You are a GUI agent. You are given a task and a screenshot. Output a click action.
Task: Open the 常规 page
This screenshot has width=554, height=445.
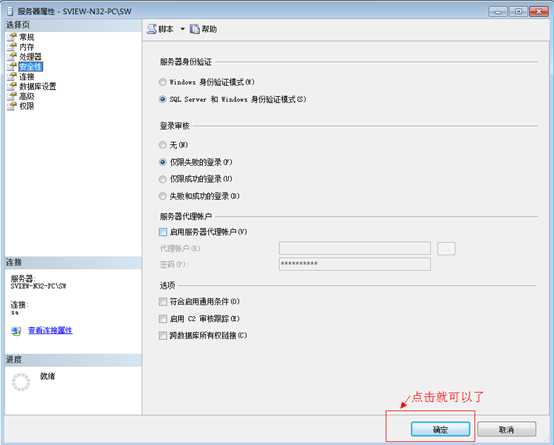[26, 37]
